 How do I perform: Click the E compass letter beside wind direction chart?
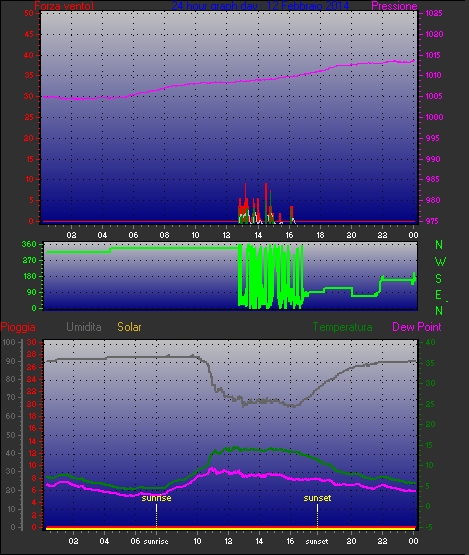439,294
